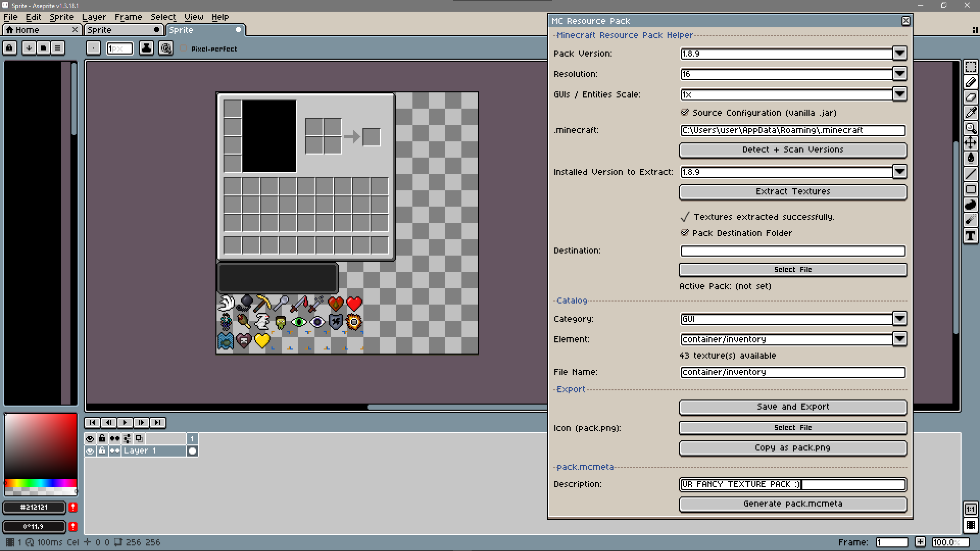Click the #212121 foreground color swatch
The height and width of the screenshot is (551, 980).
[34, 507]
